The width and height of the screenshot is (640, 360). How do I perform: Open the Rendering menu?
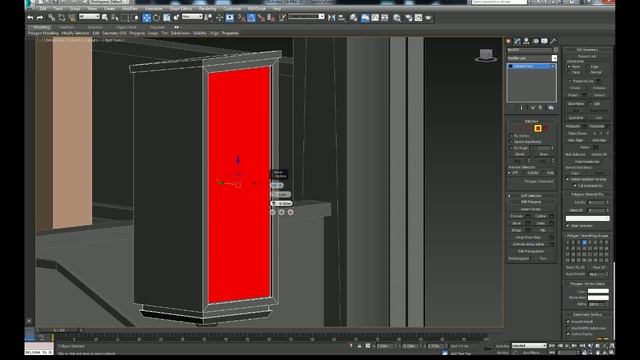point(207,9)
